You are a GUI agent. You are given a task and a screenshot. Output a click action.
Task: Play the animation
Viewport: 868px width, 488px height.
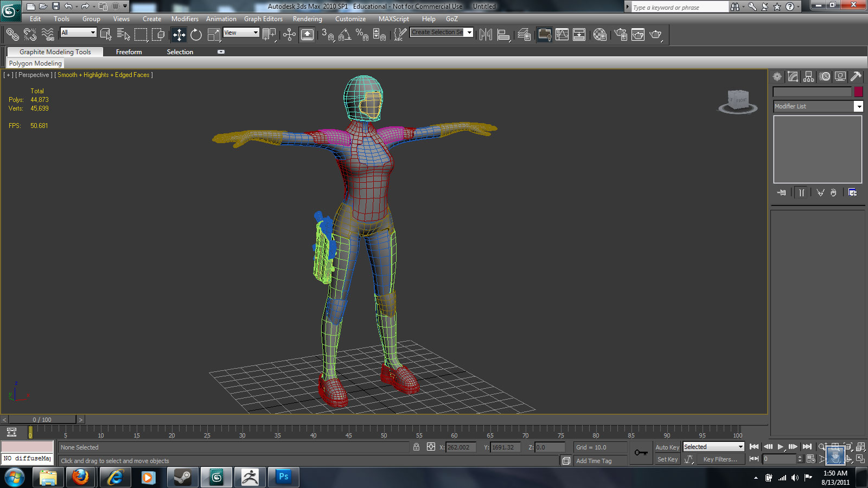781,447
